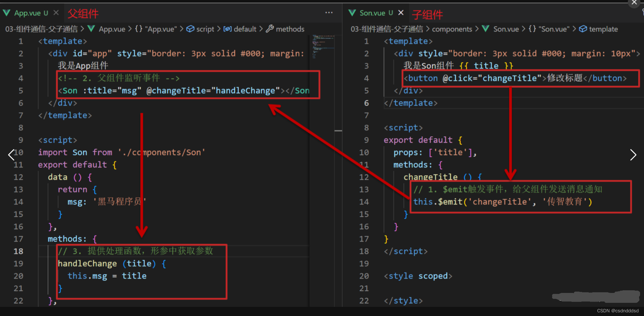The width and height of the screenshot is (644, 316).
Task: Click the button @click="changeTitle" line
Action: 515,78
